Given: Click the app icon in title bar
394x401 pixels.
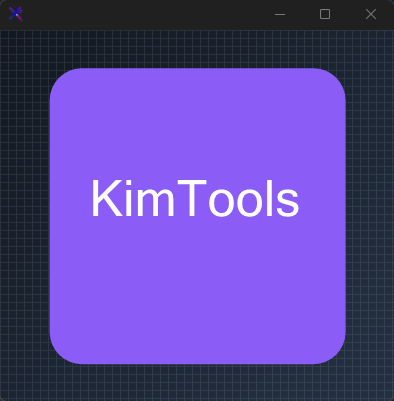Looking at the screenshot, I should 16,14.
